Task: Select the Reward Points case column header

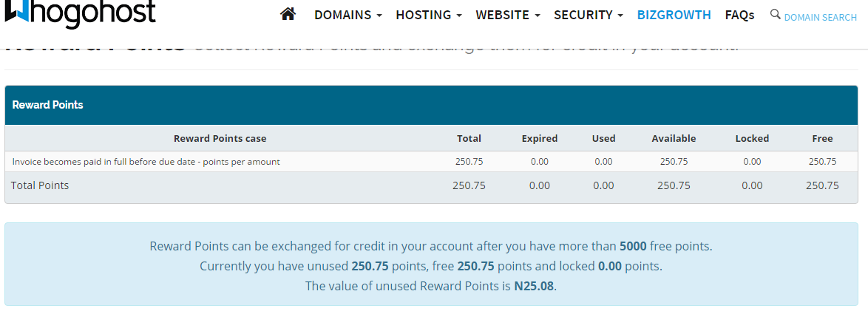Action: pyautogui.click(x=220, y=138)
